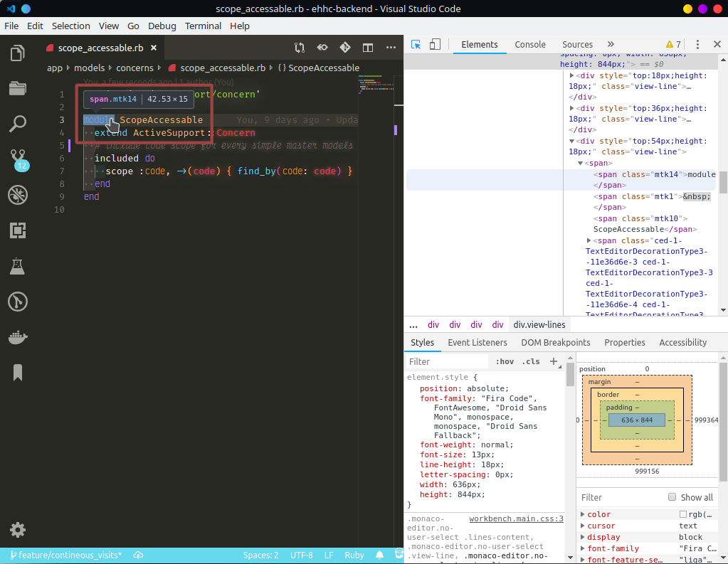Open the Explorer files icon

(x=17, y=53)
